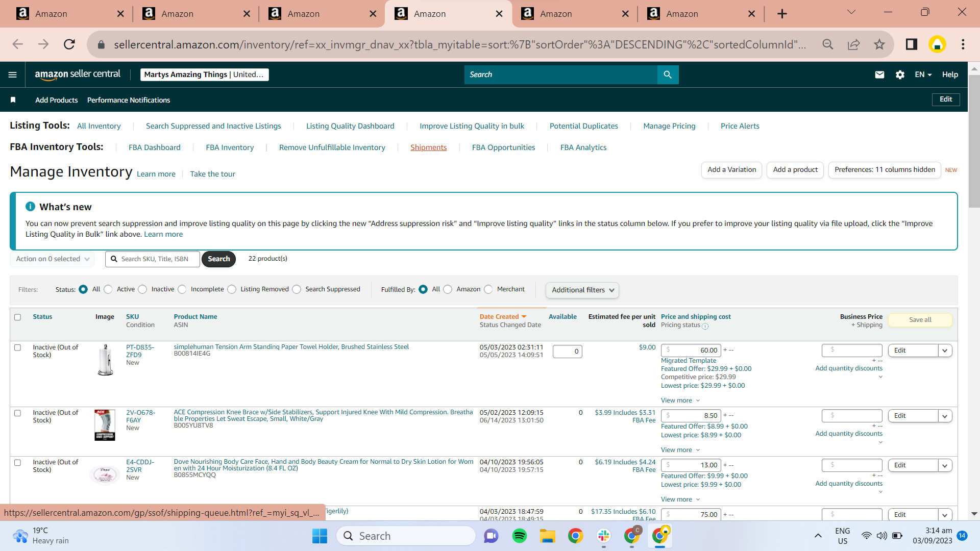980x551 pixels.
Task: Open the Chrome profile avatar
Action: tap(937, 44)
